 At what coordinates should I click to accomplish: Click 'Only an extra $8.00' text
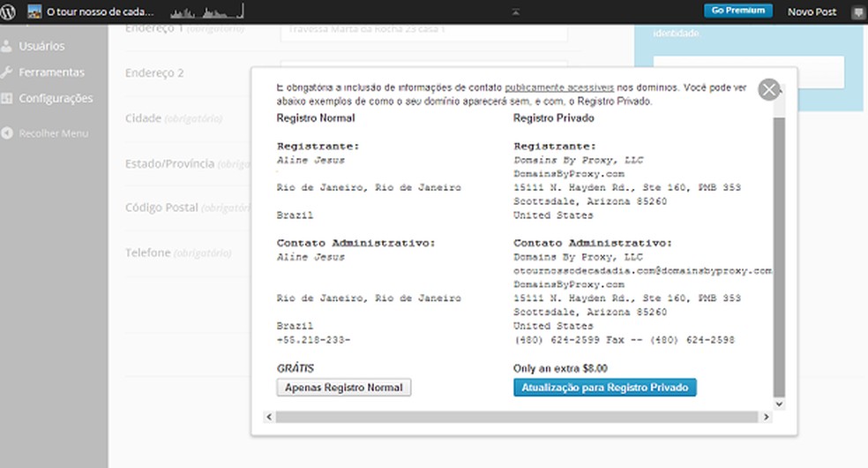(x=560, y=368)
